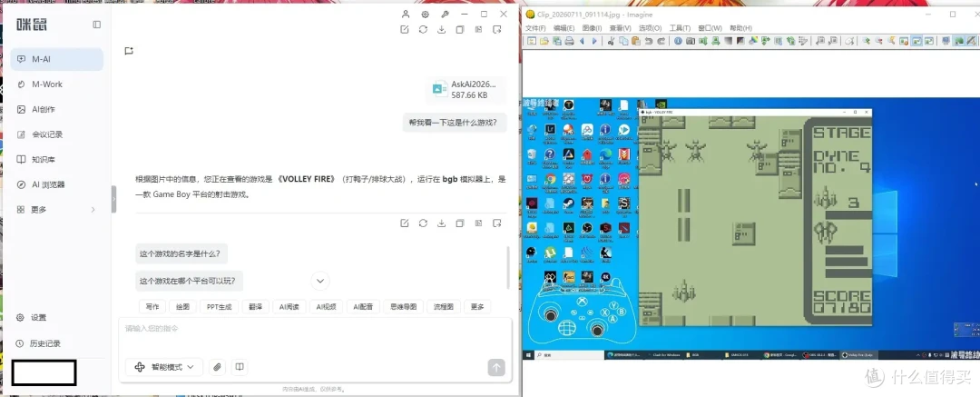Click the open-folder icon in Imagine's toolbar
The height and width of the screenshot is (397, 980).
click(x=544, y=41)
